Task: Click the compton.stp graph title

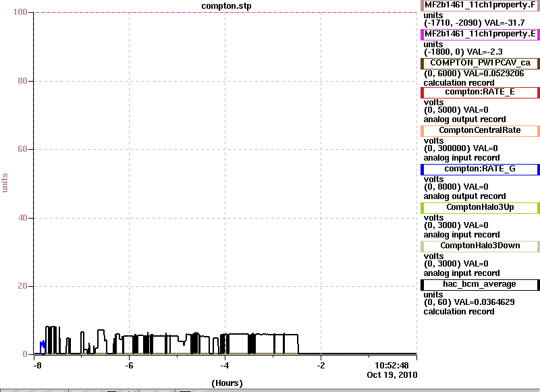Action: 226,6
